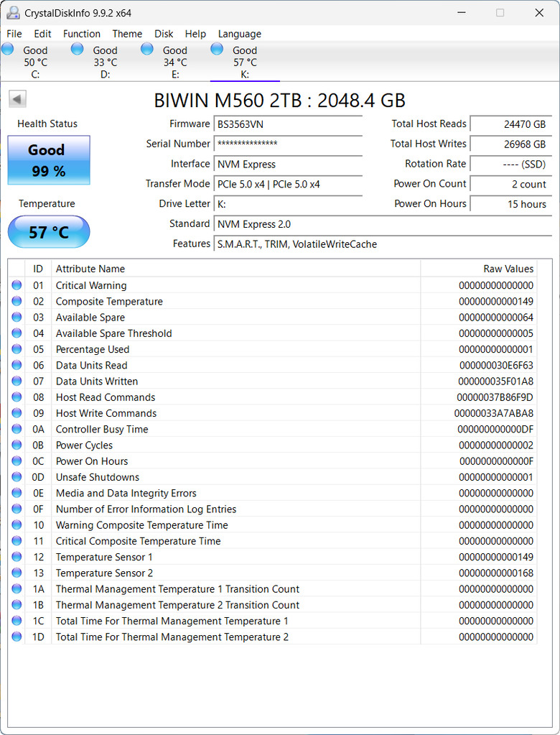Viewport: 560px width, 735px height.
Task: Click Power On Hours value 15 hours
Action: pos(511,204)
